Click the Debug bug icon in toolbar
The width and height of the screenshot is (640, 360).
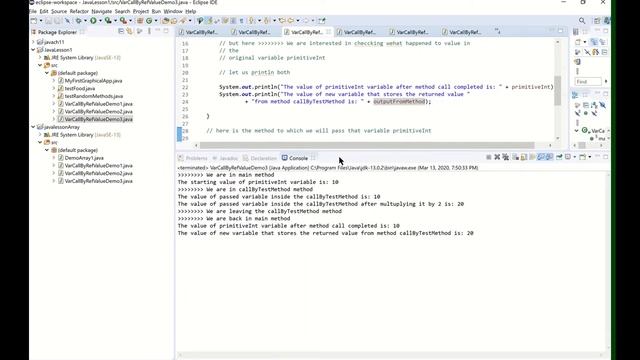[78, 20]
